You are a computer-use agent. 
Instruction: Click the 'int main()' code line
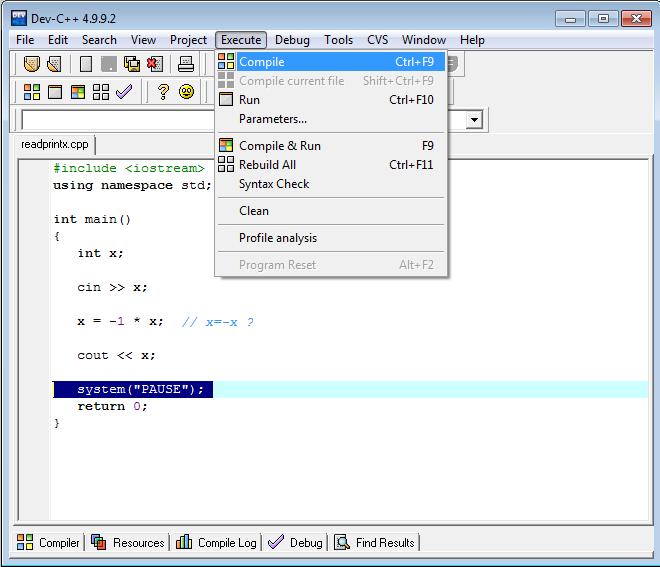pyautogui.click(x=92, y=219)
